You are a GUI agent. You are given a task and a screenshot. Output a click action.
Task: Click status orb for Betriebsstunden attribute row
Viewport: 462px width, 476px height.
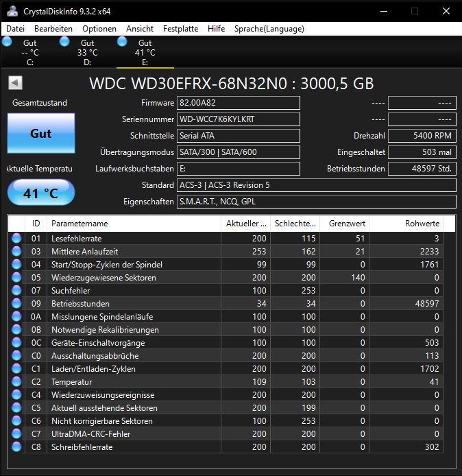pos(16,304)
